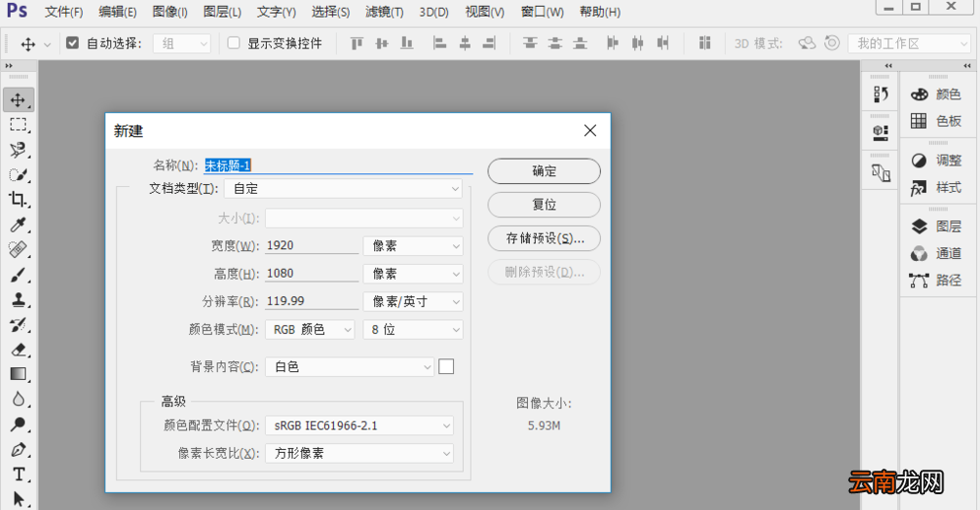Open the 色板 swatches panel
The width and height of the screenshot is (980, 510).
tap(937, 121)
